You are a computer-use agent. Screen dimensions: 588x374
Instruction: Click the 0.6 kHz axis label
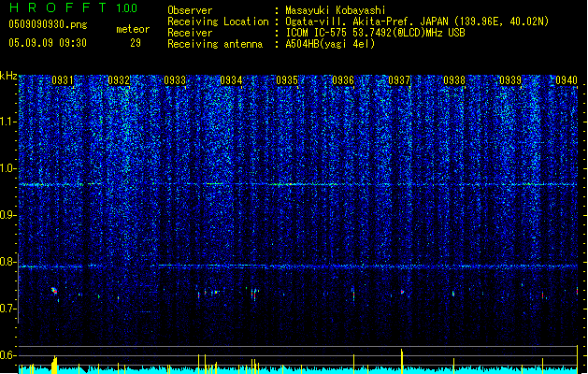pos(8,355)
